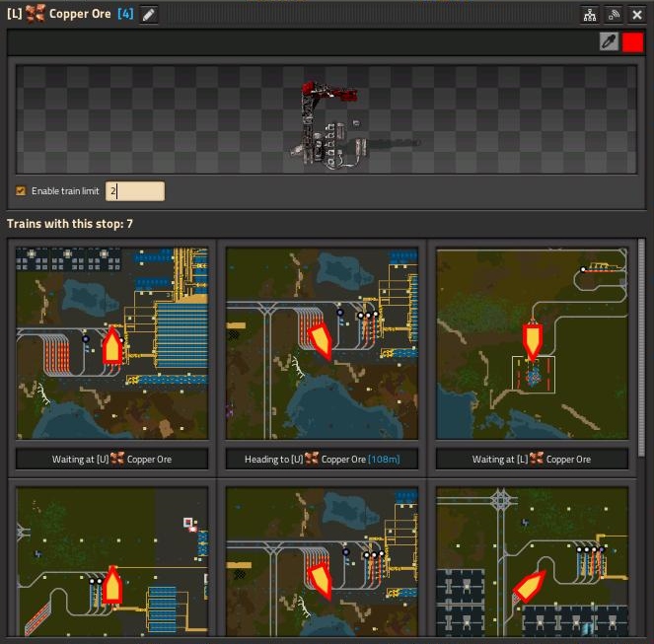The height and width of the screenshot is (644, 654).
Task: Click the 'Waiting at [U] Copper Ore' status label
Action: coord(112,460)
